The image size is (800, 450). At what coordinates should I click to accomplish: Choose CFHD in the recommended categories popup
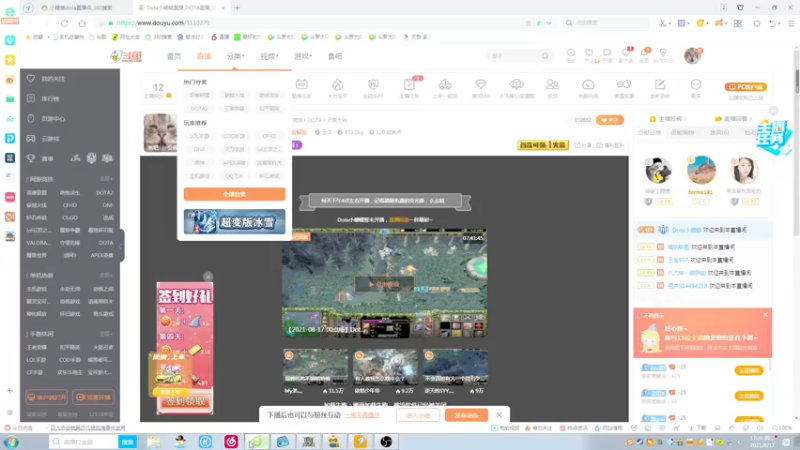tap(269, 136)
